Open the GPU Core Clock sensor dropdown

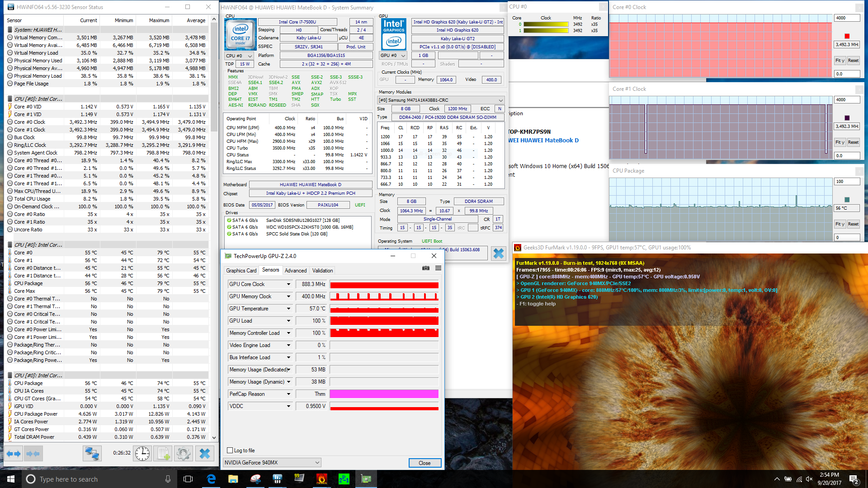pyautogui.click(x=288, y=284)
